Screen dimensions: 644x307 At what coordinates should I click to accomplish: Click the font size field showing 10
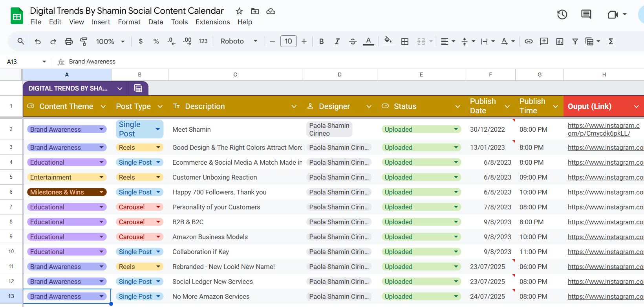[289, 41]
